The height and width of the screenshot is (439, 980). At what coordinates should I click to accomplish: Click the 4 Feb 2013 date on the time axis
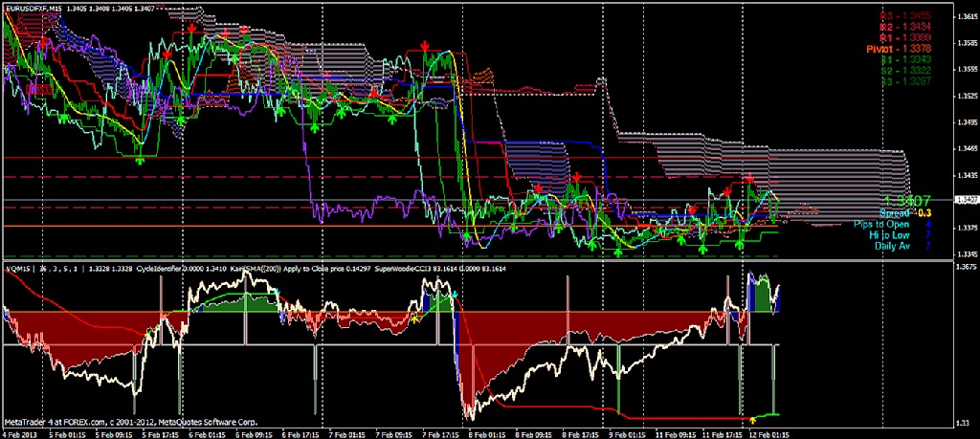point(21,432)
